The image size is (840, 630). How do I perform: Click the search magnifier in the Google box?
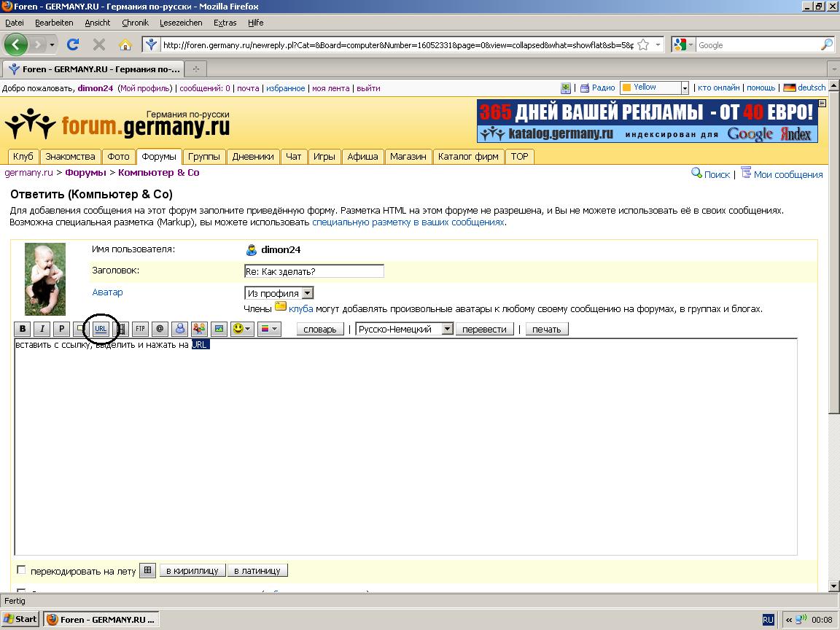pos(826,45)
